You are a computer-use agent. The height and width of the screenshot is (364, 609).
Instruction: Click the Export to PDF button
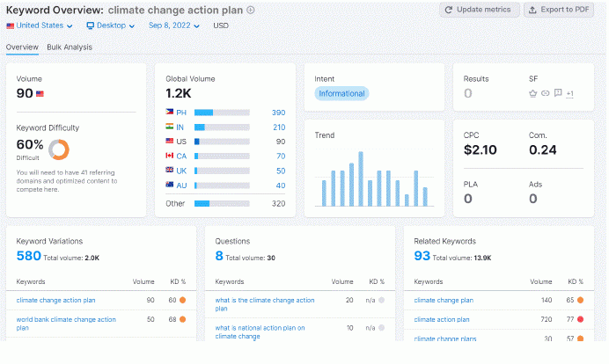pos(559,10)
